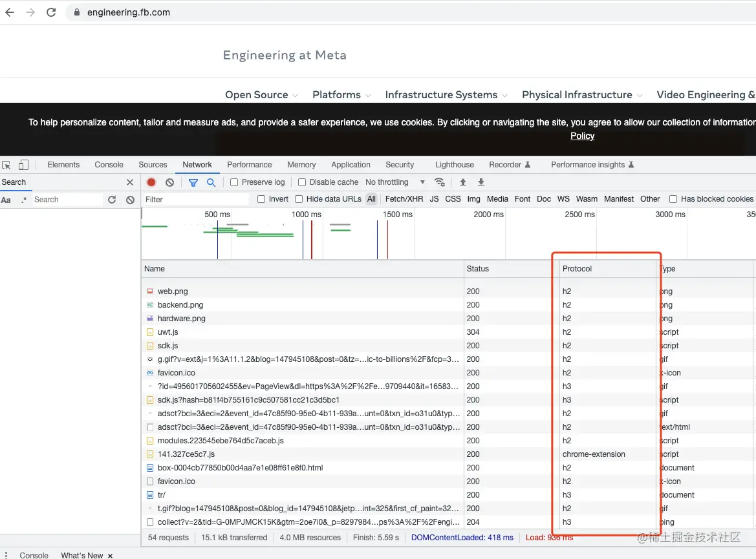Click the web.png file icon

(x=150, y=291)
